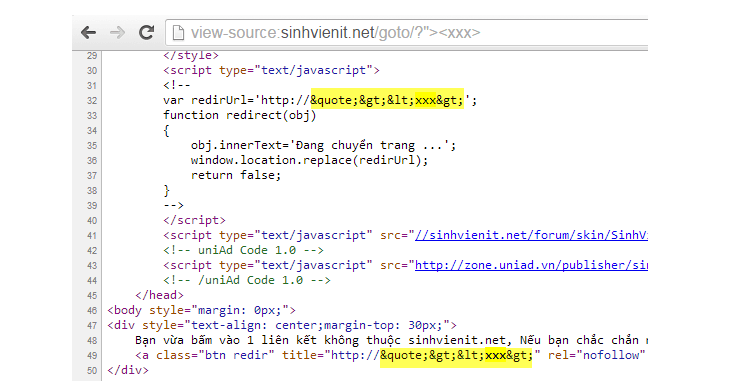Click 'return false;' line
This screenshot has height=389, width=731.
pyautogui.click(x=235, y=175)
